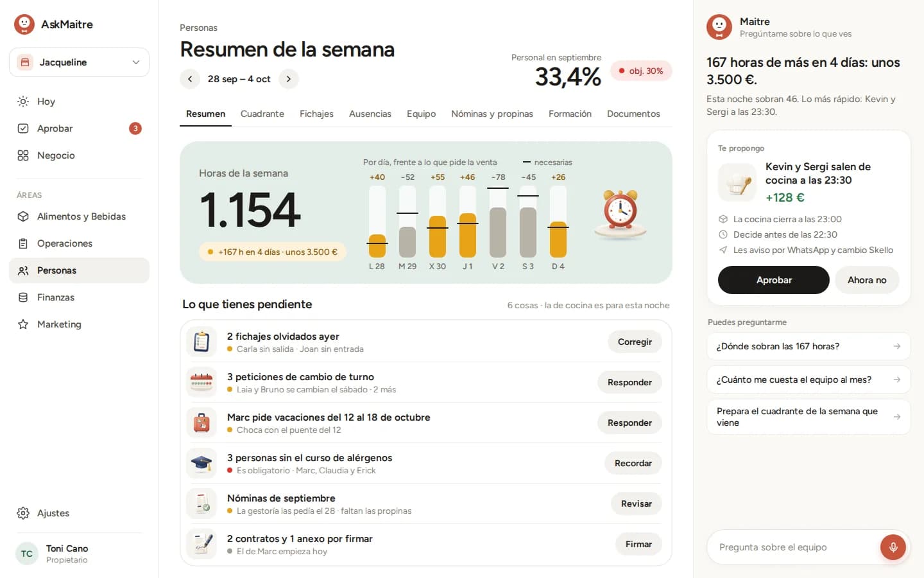This screenshot has height=578, width=924.
Task: Select the X 30 hours bar
Action: (x=438, y=222)
